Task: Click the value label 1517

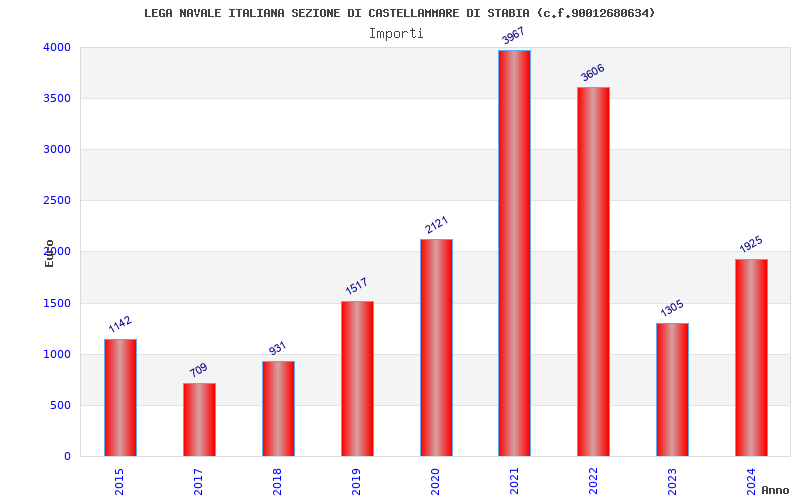Action: tap(356, 286)
